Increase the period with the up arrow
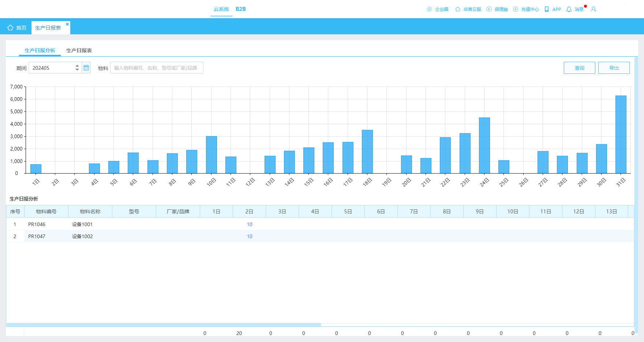The width and height of the screenshot is (644, 342). pos(77,66)
